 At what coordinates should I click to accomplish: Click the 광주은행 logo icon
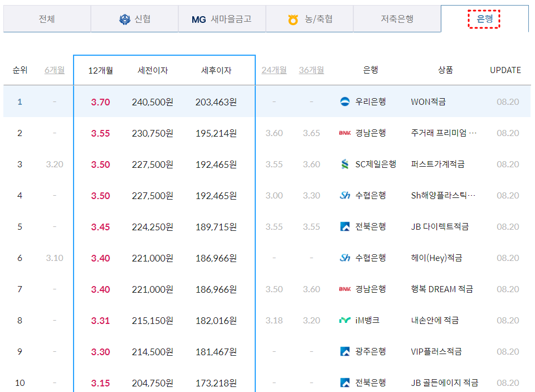pos(345,351)
